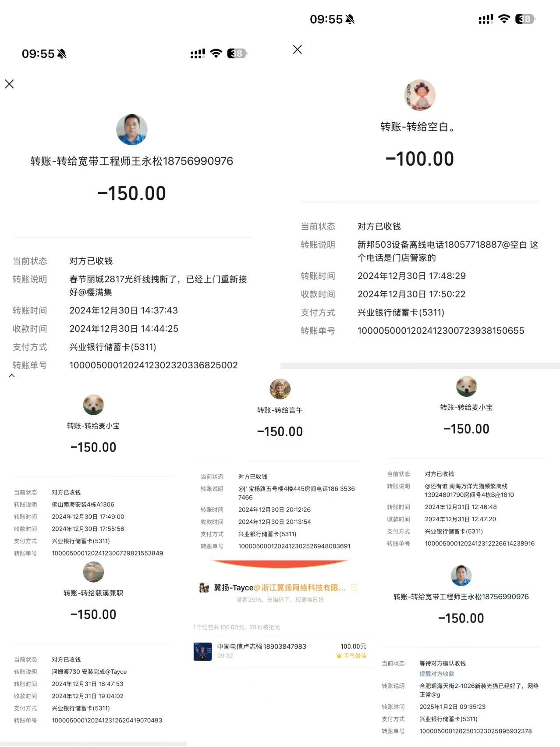Tap the 翼扬-Tayce sender avatar
This screenshot has height=747, width=560.
point(204,587)
